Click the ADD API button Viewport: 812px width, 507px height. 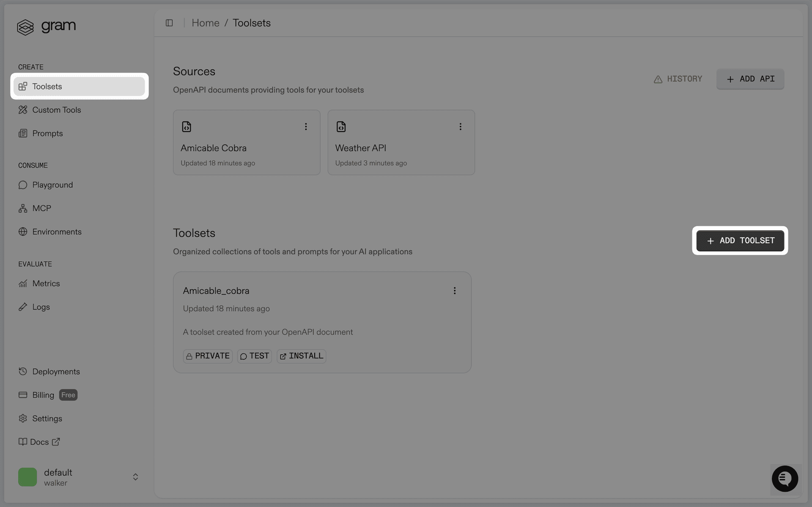[750, 79]
